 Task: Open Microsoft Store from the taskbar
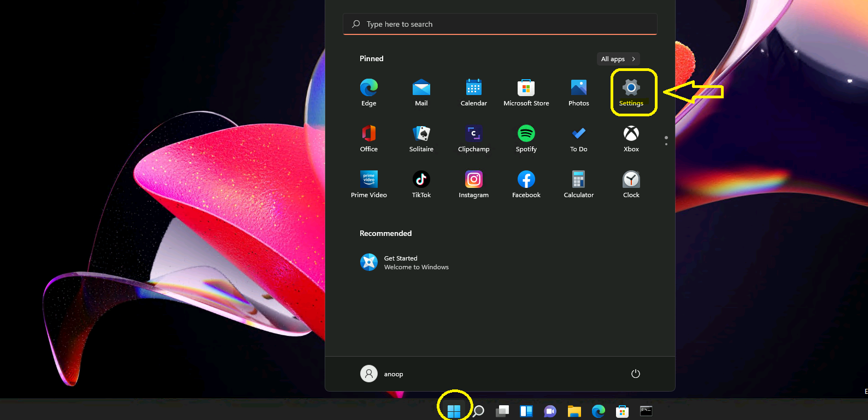pyautogui.click(x=623, y=411)
